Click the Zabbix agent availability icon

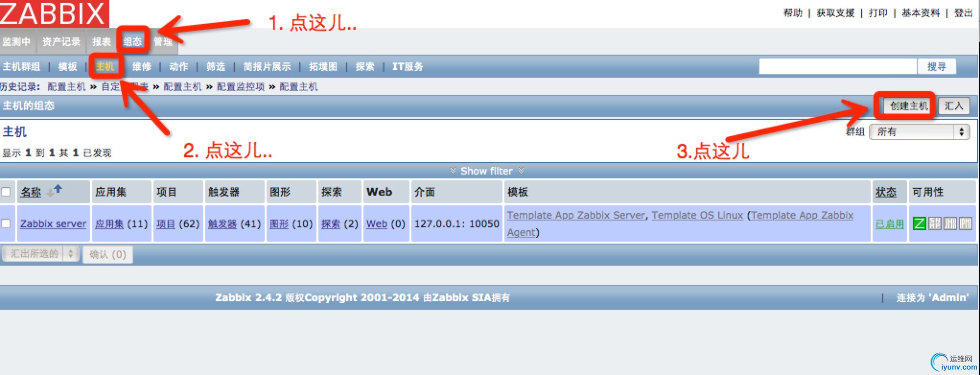(x=919, y=223)
